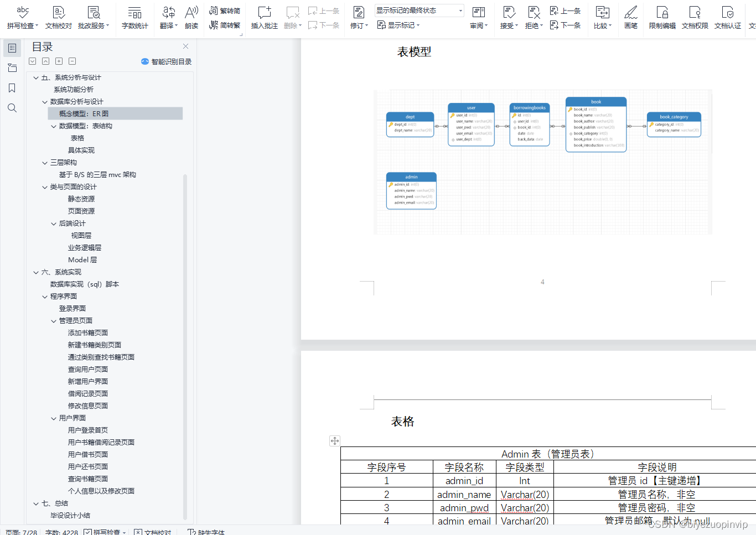Collapse the 数据库分析与设计 outline node

point(45,102)
